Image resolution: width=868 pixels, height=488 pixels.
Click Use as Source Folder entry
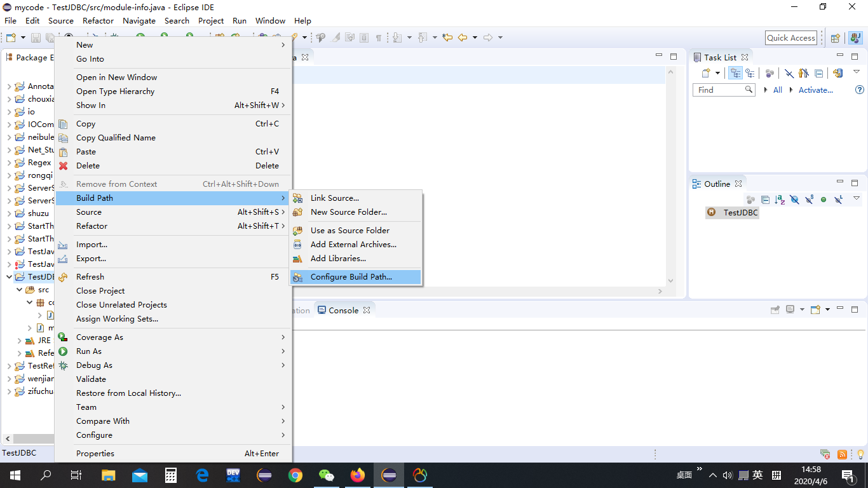[356, 231]
